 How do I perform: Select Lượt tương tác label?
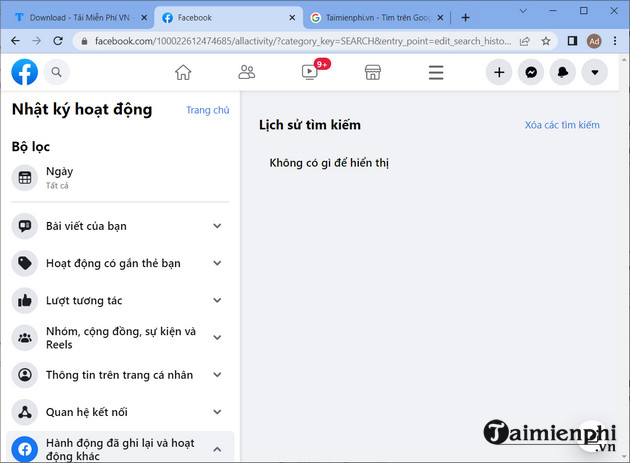pyautogui.click(x=84, y=301)
